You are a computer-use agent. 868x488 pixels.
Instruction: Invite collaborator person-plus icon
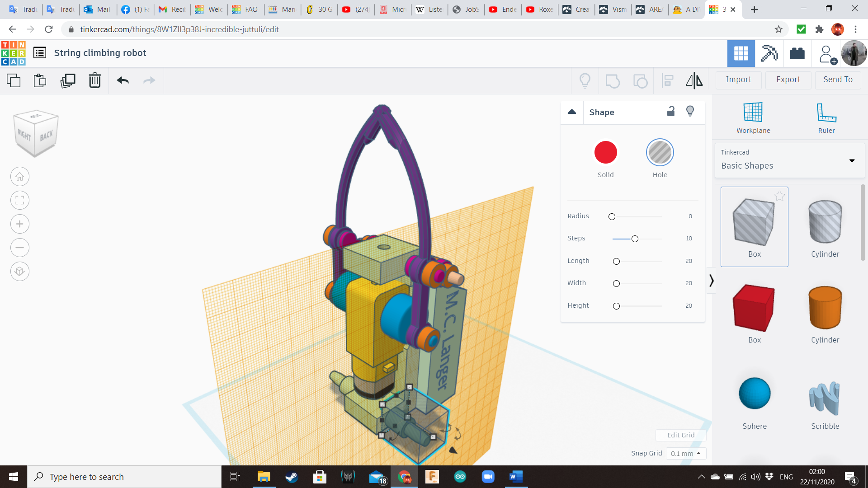pyautogui.click(x=827, y=54)
